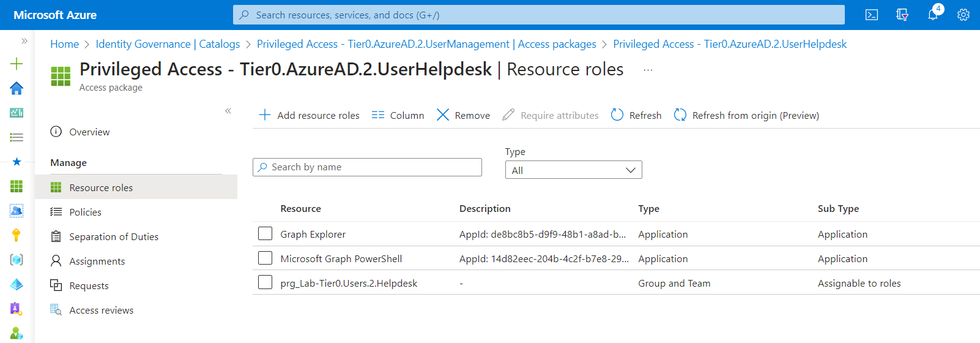The height and width of the screenshot is (343, 980).
Task: Open the yellow key icon in sidebar
Action: (17, 235)
